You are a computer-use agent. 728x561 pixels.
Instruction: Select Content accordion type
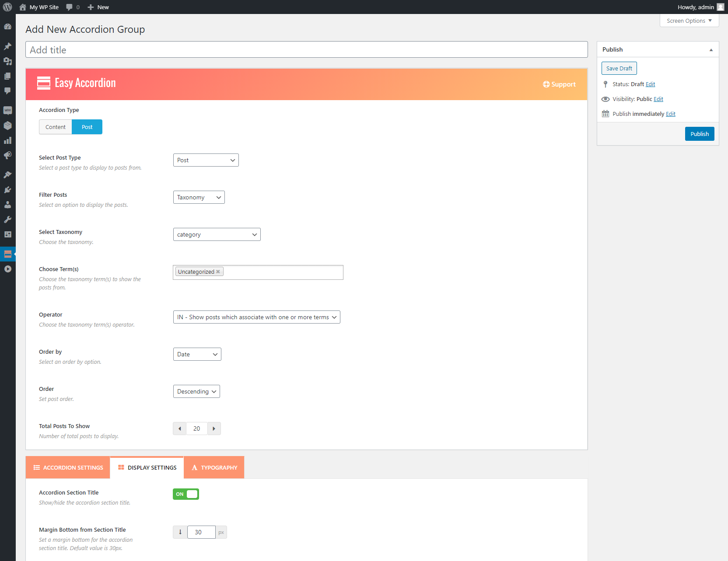tap(56, 127)
